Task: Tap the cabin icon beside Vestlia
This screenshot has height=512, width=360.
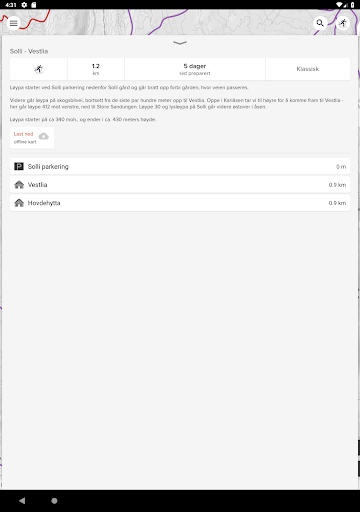Action: (19, 185)
